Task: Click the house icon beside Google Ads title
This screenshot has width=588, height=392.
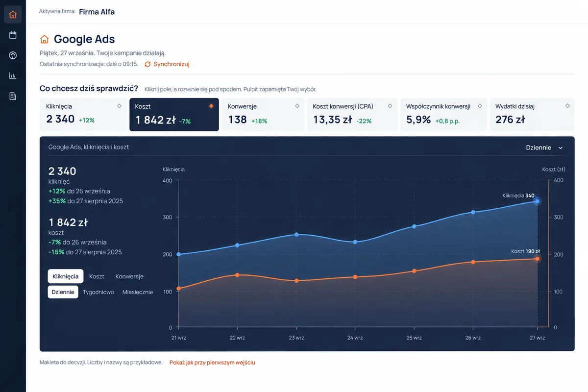Action: click(x=44, y=39)
